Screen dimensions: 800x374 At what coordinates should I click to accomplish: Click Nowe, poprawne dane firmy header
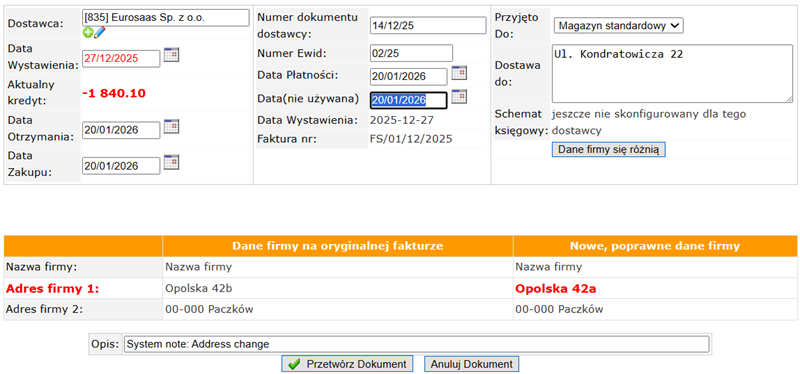point(655,246)
